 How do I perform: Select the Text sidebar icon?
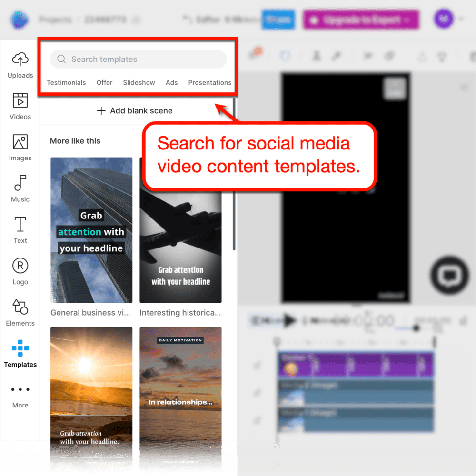pyautogui.click(x=20, y=229)
